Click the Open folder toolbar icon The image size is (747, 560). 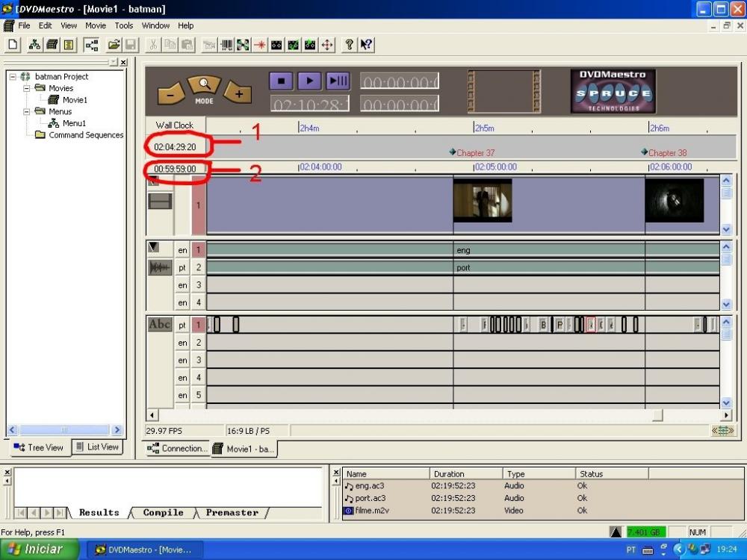coord(114,45)
